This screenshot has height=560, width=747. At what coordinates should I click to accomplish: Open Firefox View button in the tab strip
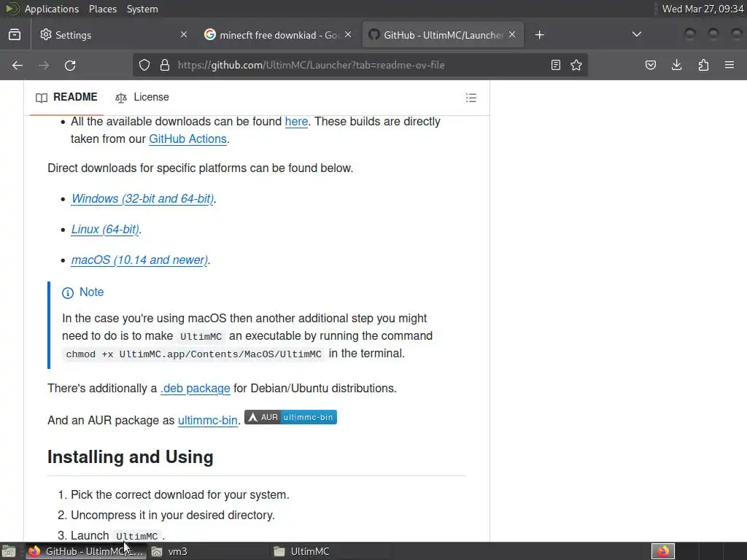[x=15, y=35]
